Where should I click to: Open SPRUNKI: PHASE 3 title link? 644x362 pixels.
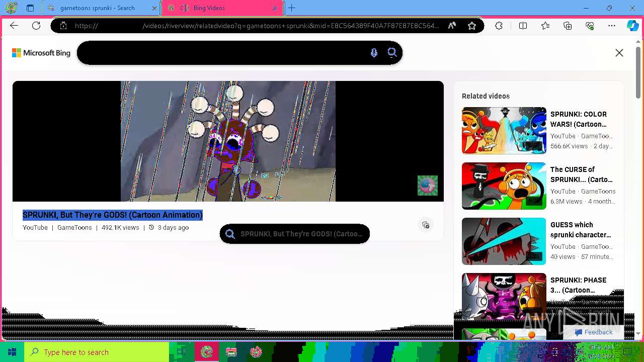[579, 285]
